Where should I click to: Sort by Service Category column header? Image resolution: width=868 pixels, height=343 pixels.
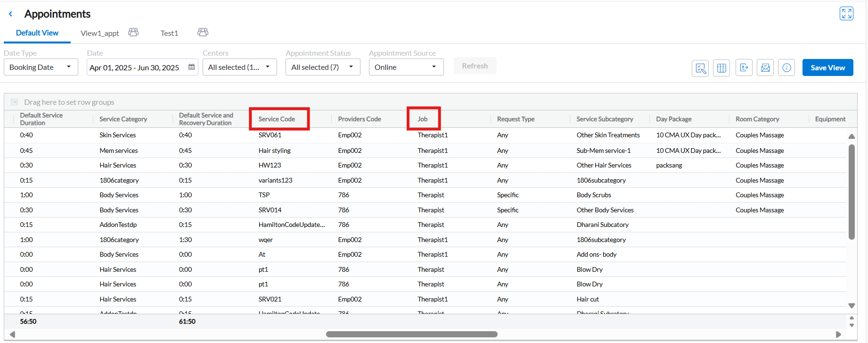[x=123, y=119]
